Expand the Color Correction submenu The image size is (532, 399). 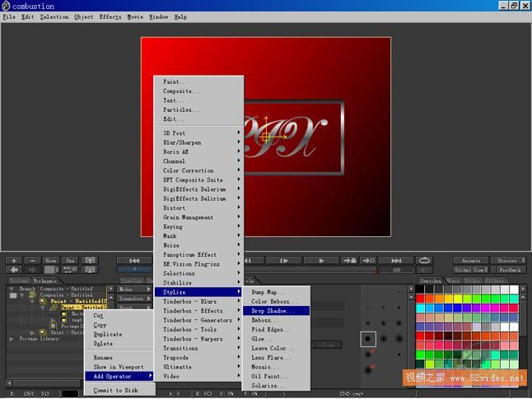pyautogui.click(x=198, y=170)
